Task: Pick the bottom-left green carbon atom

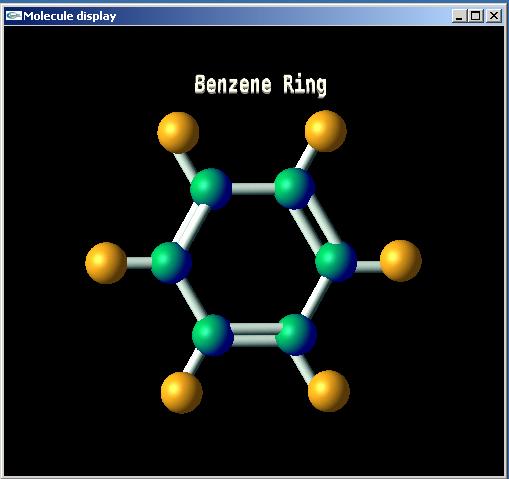Action: pos(212,335)
